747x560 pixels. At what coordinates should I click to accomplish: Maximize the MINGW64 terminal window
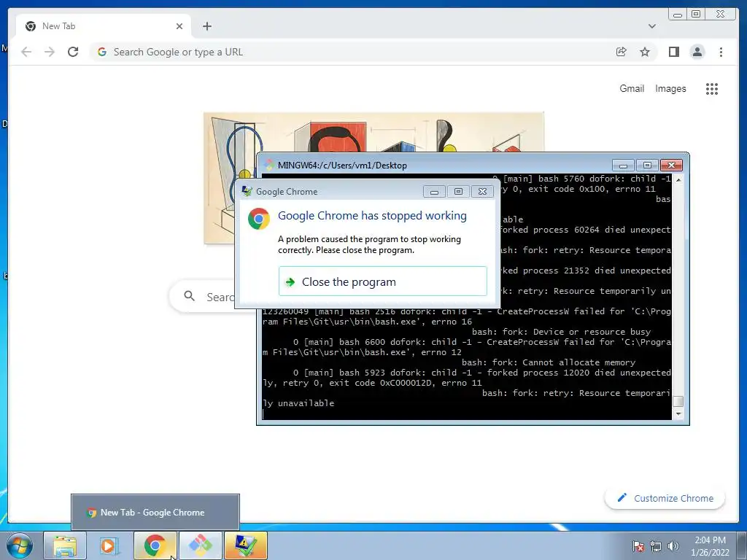tap(647, 166)
